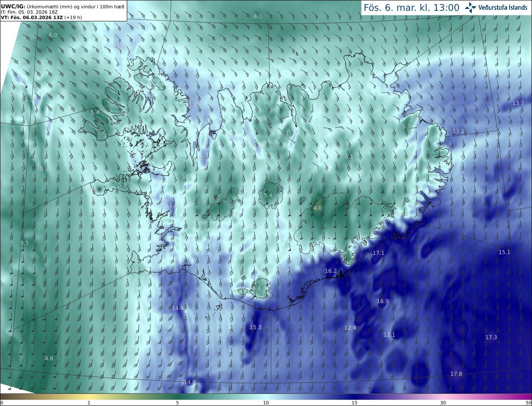
Task: Click the 15.1 value label
Action: pyautogui.click(x=504, y=252)
